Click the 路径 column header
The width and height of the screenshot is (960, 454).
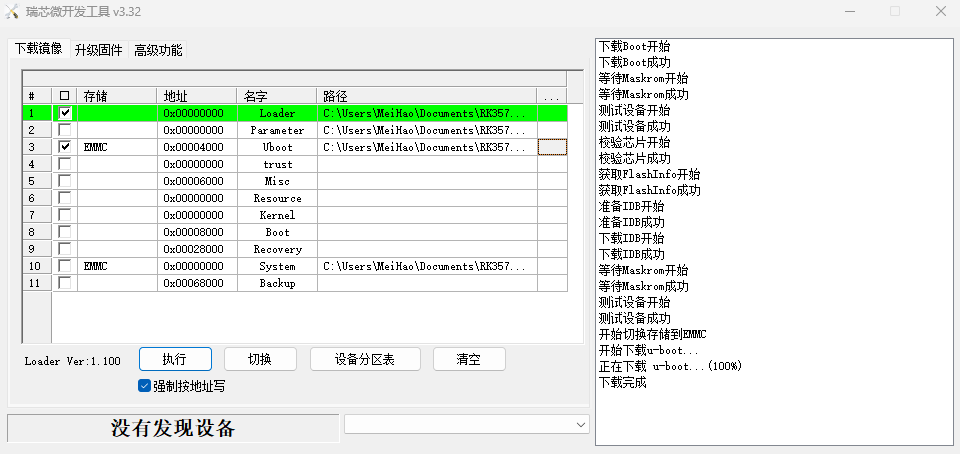point(427,96)
